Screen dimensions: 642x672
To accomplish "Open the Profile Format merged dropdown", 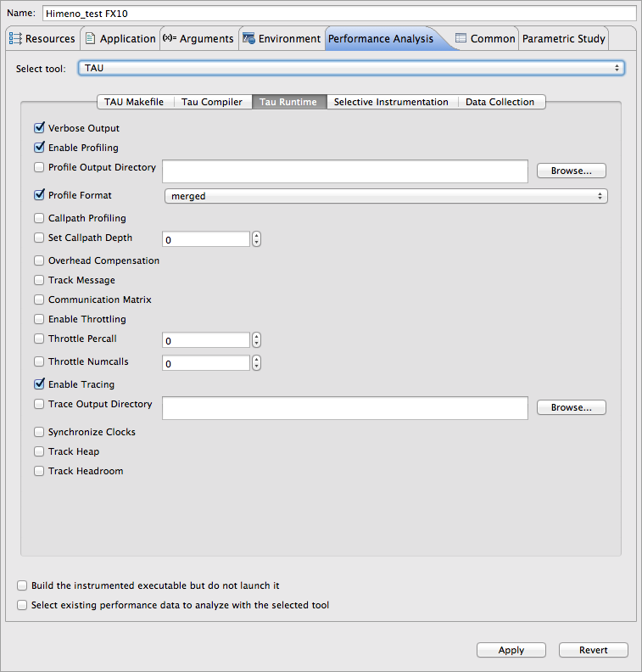I will 385,196.
